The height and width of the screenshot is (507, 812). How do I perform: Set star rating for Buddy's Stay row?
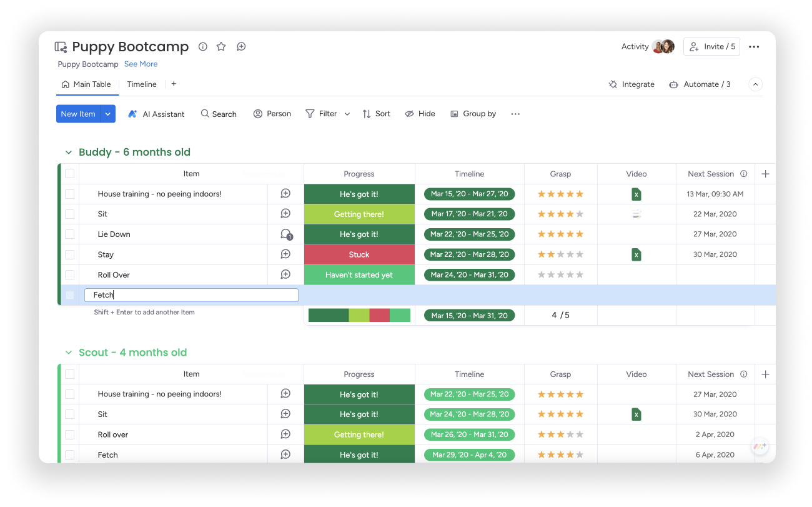point(560,254)
